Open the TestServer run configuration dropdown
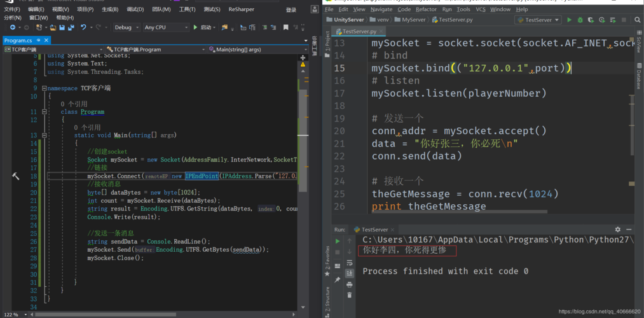 pyautogui.click(x=538, y=20)
